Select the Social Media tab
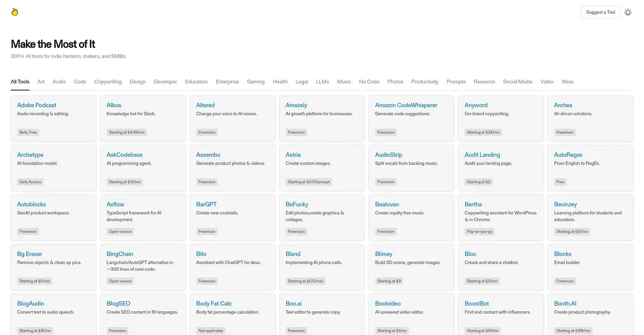This screenshot has width=644, height=335. pos(517,82)
